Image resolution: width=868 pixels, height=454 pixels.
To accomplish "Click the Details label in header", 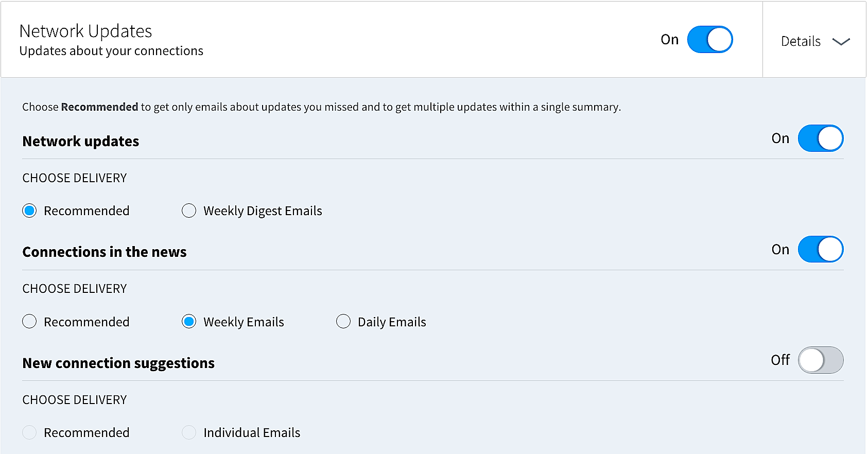I will click(x=801, y=42).
